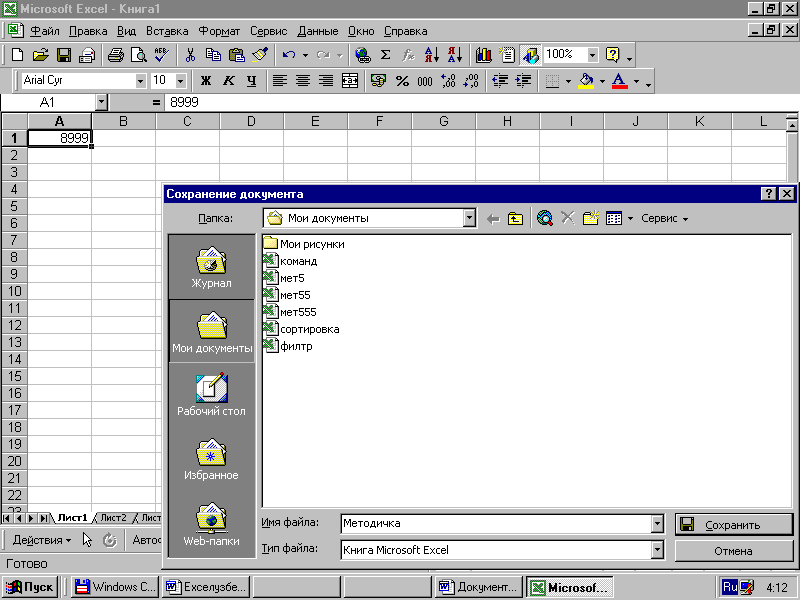Click the Merge and Center icon
Viewport: 800px width, 600px height.
(350, 81)
